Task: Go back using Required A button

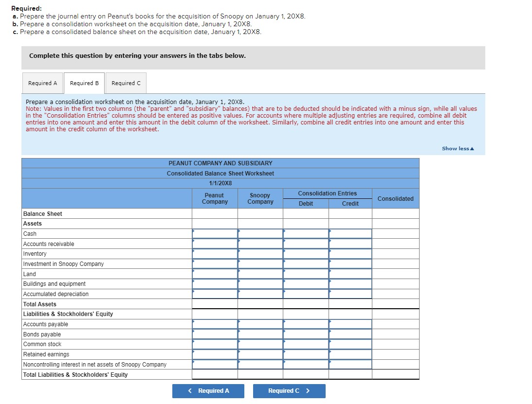Action: point(208,391)
